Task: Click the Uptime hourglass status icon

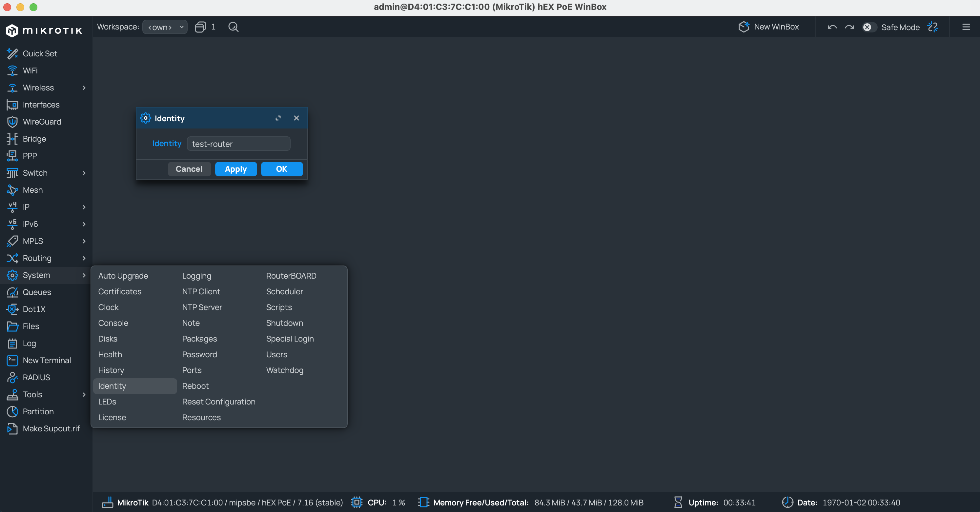Action: [x=678, y=502]
